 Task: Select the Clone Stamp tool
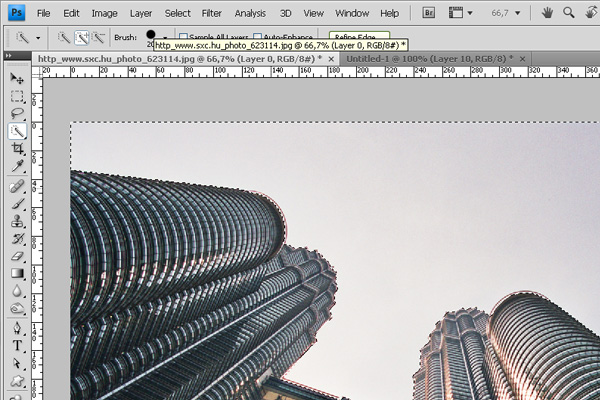17,221
